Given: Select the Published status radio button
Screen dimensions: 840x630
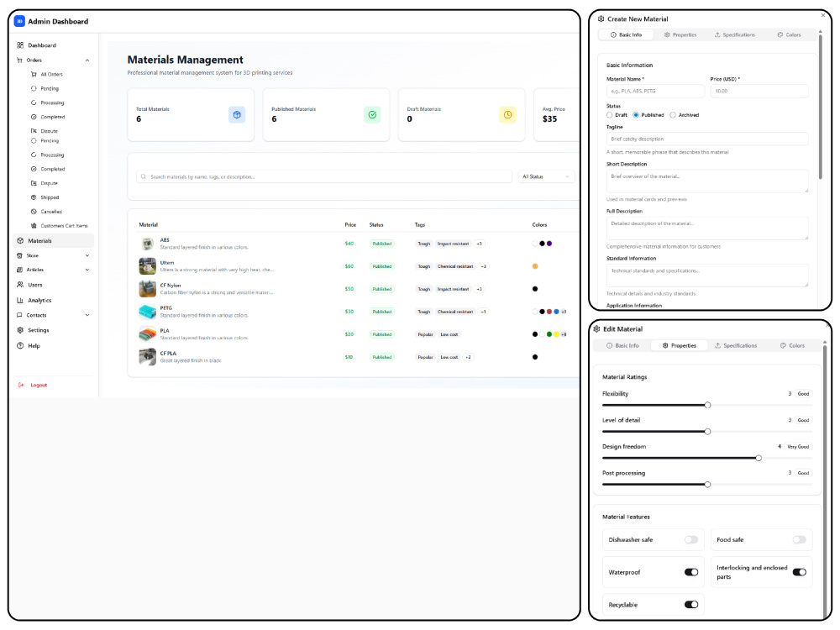Looking at the screenshot, I should 636,115.
